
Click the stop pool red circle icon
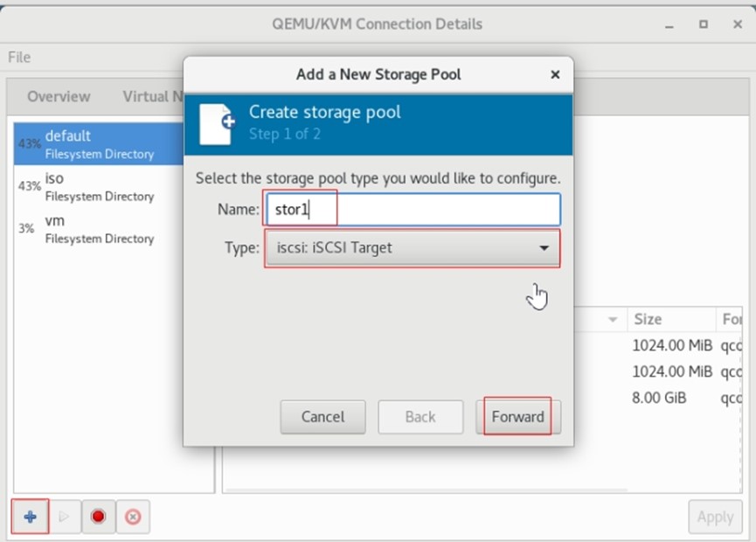(99, 517)
